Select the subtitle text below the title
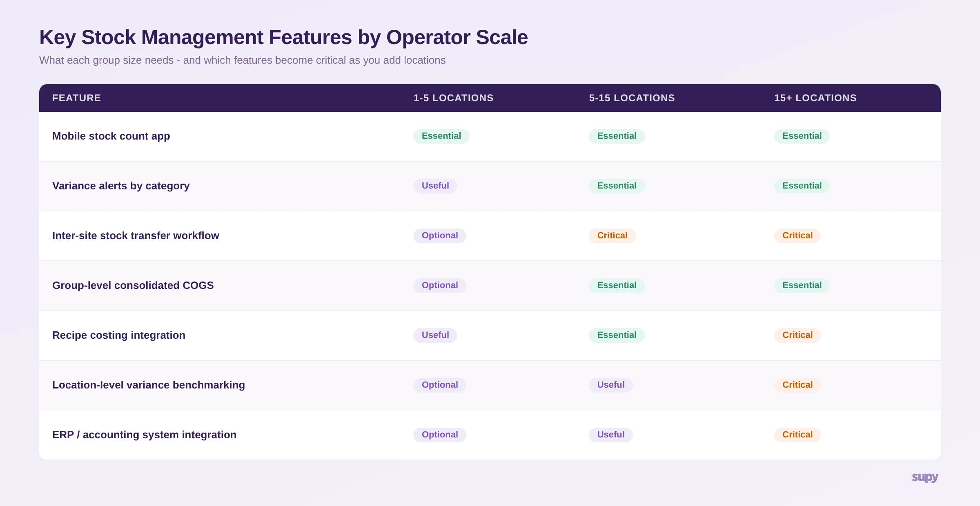 click(243, 60)
